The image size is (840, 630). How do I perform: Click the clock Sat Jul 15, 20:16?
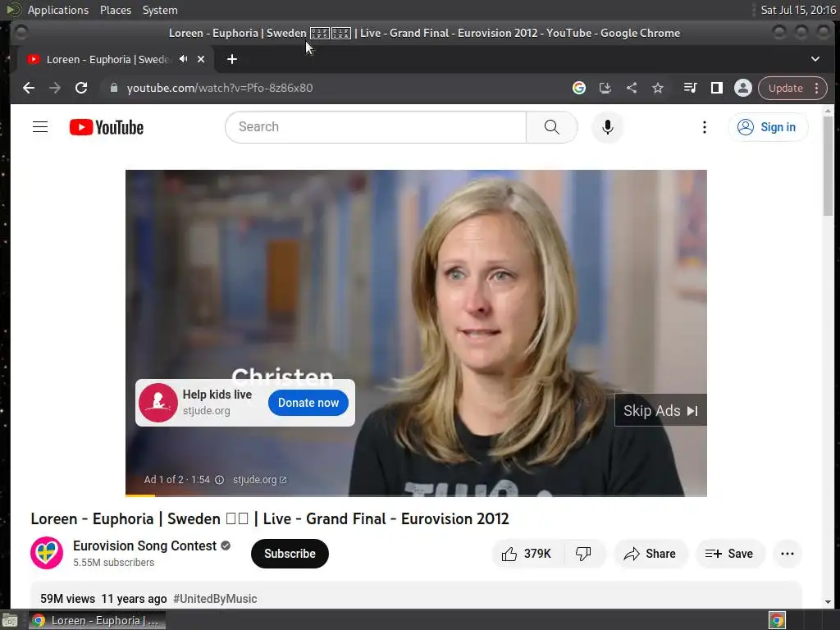798,10
